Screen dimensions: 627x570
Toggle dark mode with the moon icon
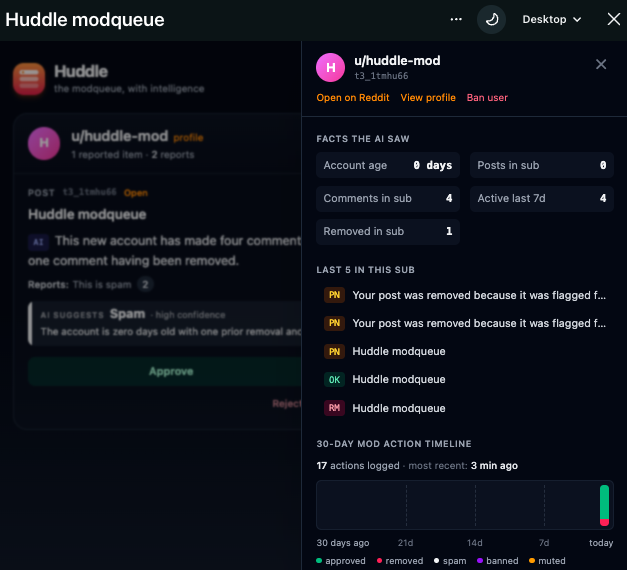(x=491, y=19)
